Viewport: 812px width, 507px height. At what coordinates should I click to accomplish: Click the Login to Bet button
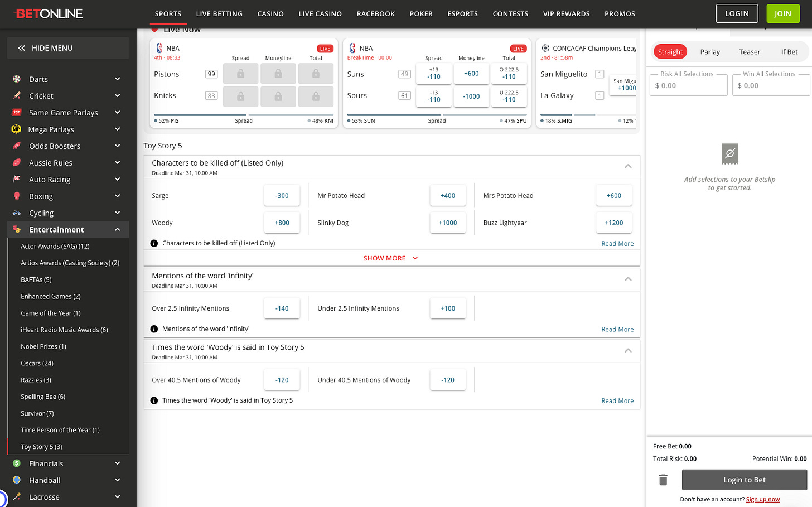pos(745,480)
